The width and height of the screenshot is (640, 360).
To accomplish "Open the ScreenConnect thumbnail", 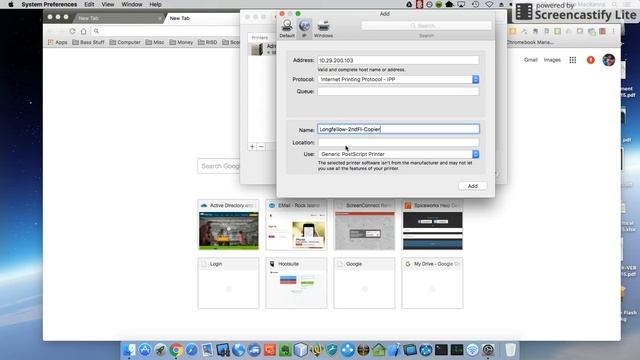I will click(364, 224).
